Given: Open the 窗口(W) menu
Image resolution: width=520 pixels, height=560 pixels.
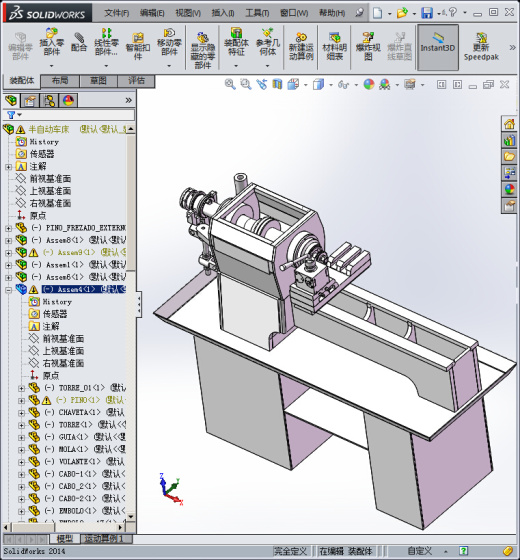Looking at the screenshot, I should [294, 13].
